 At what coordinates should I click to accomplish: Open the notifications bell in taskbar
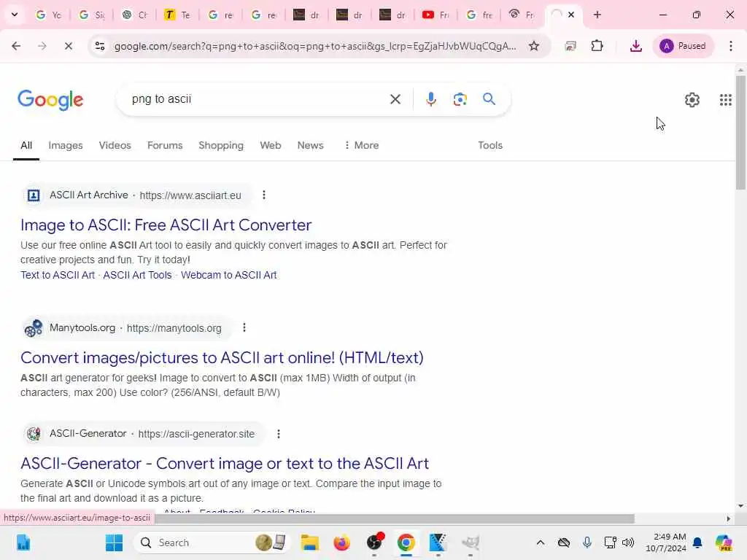click(x=697, y=542)
